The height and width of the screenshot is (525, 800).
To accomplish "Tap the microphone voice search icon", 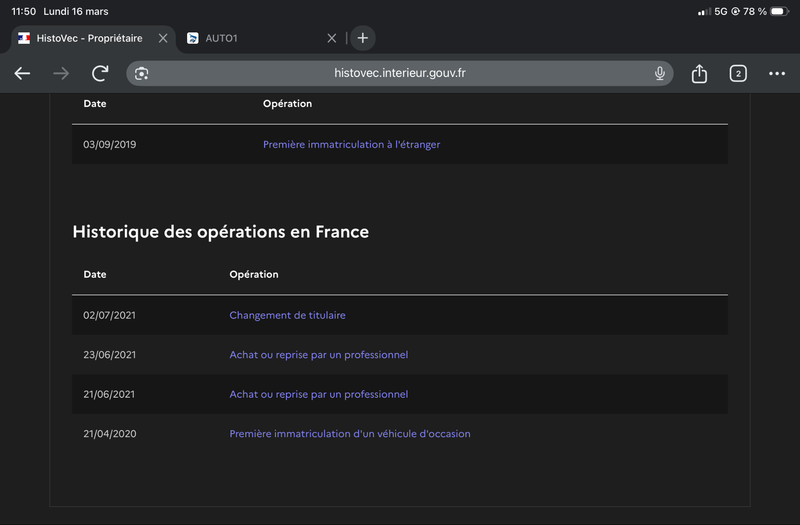I will click(x=660, y=73).
